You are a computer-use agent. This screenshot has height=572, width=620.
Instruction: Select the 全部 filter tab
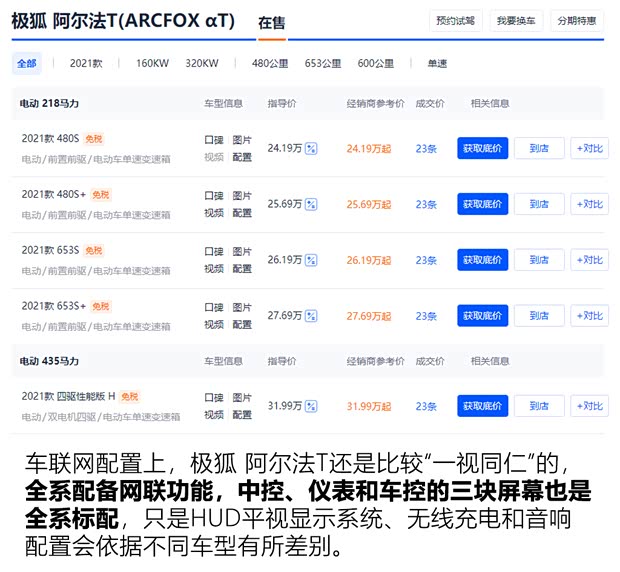[26, 63]
